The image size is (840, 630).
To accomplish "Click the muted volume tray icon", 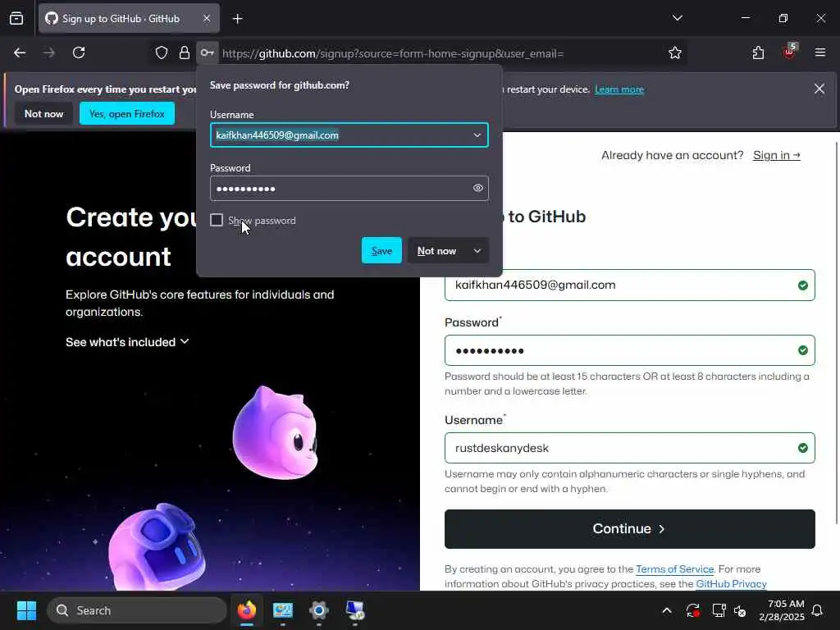I will coord(741,610).
